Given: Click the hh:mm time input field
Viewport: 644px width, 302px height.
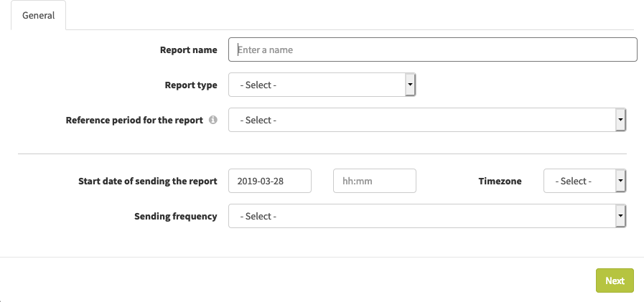Looking at the screenshot, I should [375, 181].
